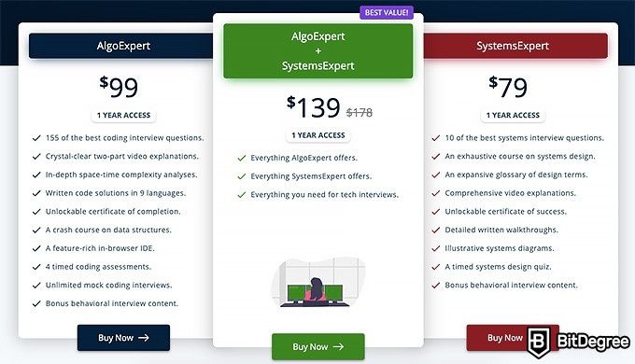Click checkmark beside 155 coding interview questions

(36, 138)
